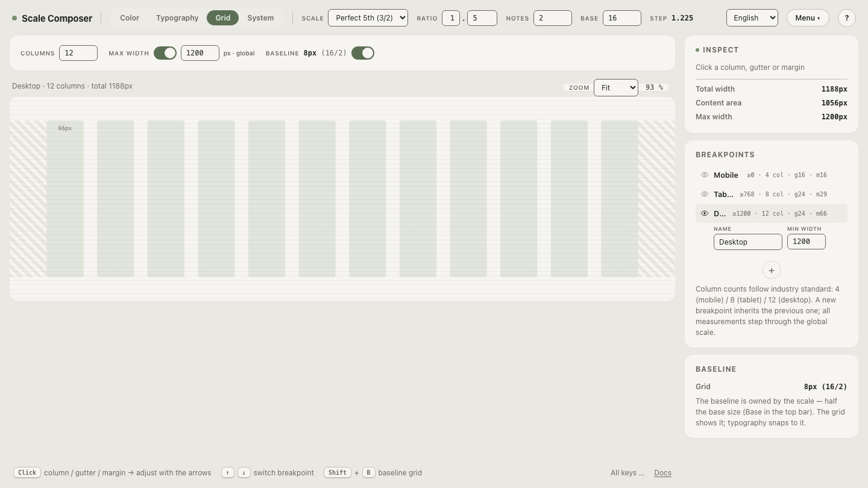Switch to the System tab
Image resolution: width=868 pixels, height=488 pixels.
pos(260,18)
